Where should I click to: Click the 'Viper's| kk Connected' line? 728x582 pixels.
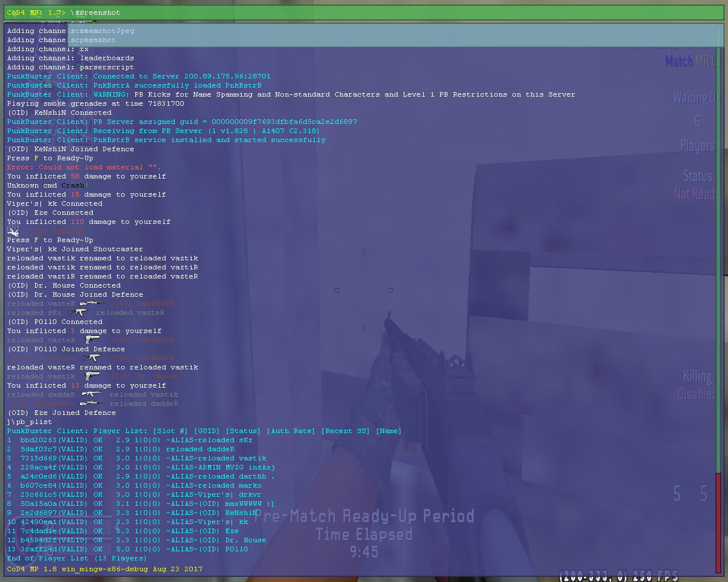click(55, 203)
